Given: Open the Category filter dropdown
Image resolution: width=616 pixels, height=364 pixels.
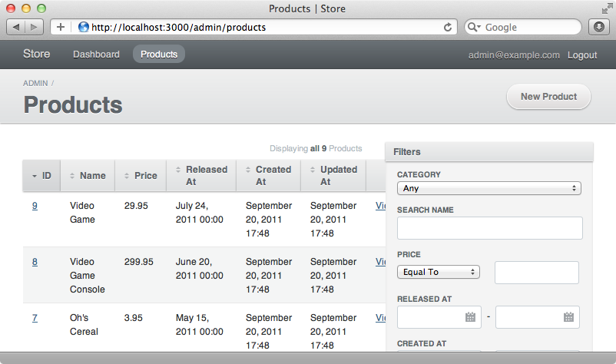Looking at the screenshot, I should [x=489, y=188].
